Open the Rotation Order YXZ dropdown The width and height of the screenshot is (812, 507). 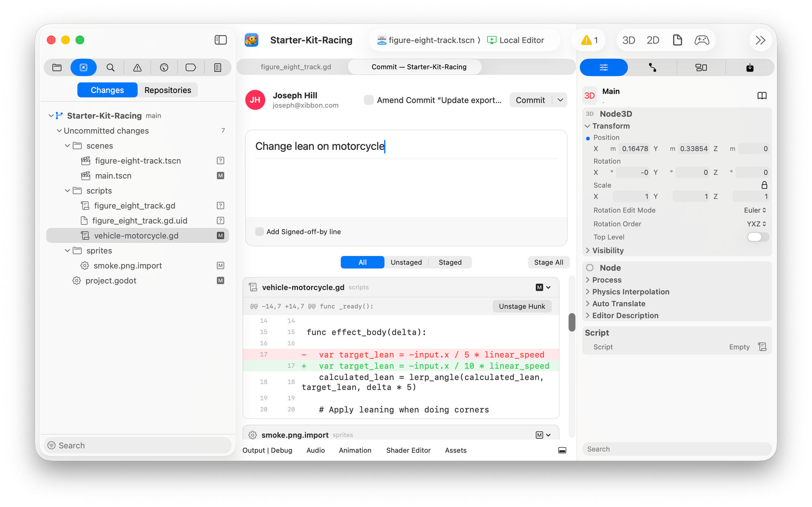(757, 224)
